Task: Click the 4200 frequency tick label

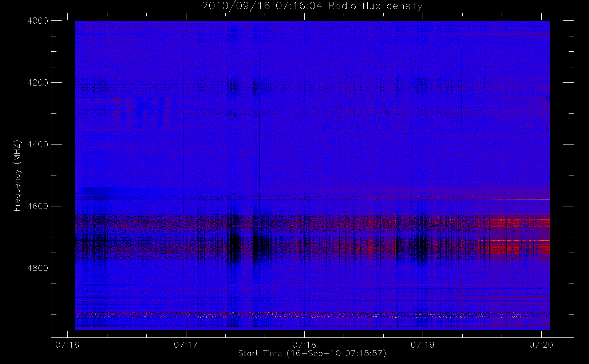Action: (37, 83)
